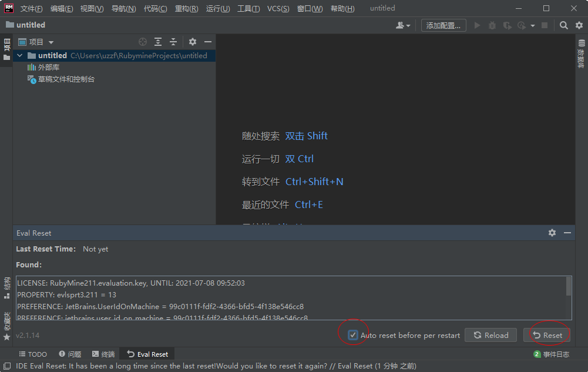Toggle the Project side tool window tab
The width and height of the screenshot is (588, 372).
click(6, 50)
